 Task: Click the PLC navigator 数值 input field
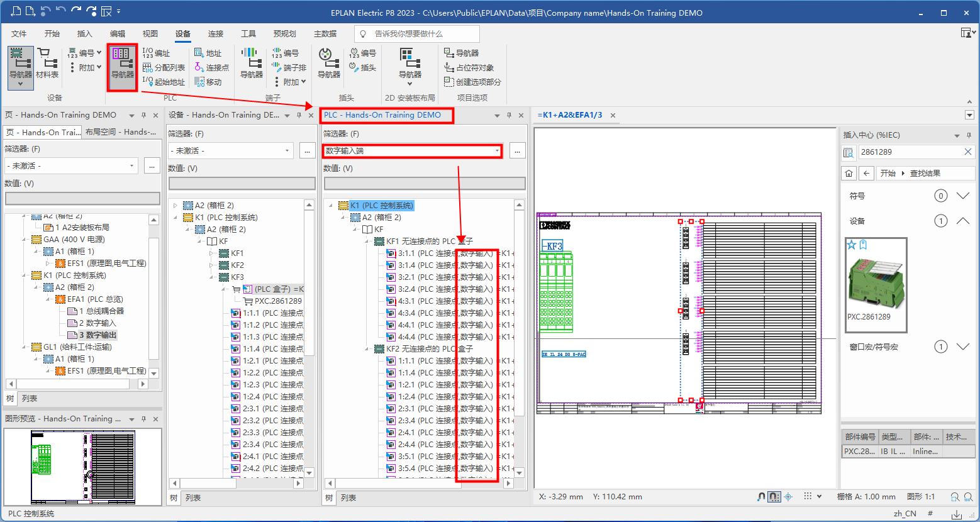pos(425,183)
